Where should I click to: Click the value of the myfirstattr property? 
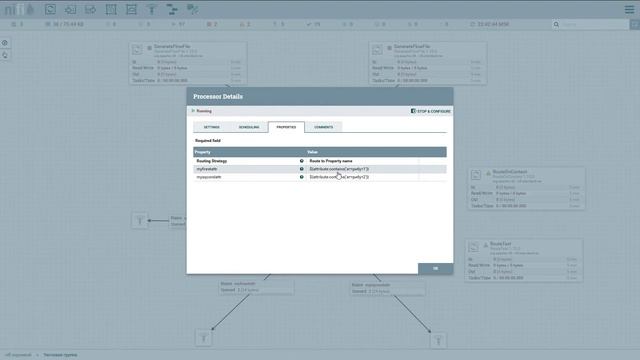(339, 169)
